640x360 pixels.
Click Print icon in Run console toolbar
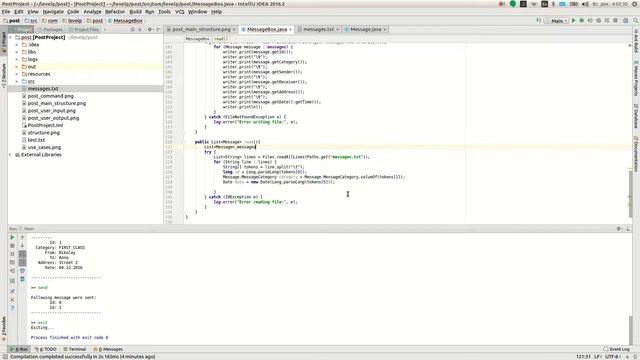click(22, 271)
